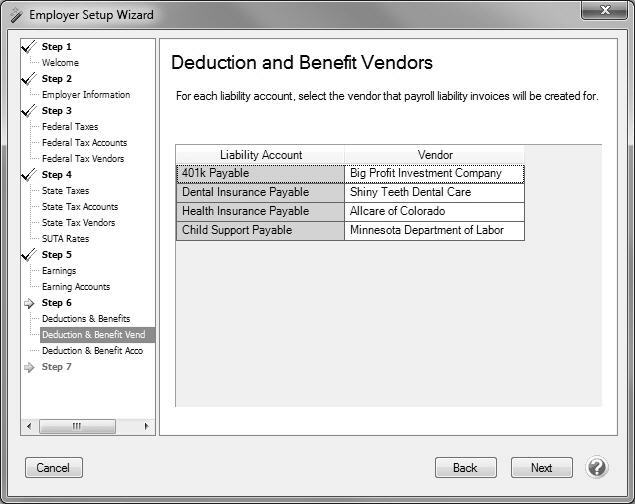Image resolution: width=635 pixels, height=504 pixels.
Task: Click the help question mark icon
Action: point(597,467)
